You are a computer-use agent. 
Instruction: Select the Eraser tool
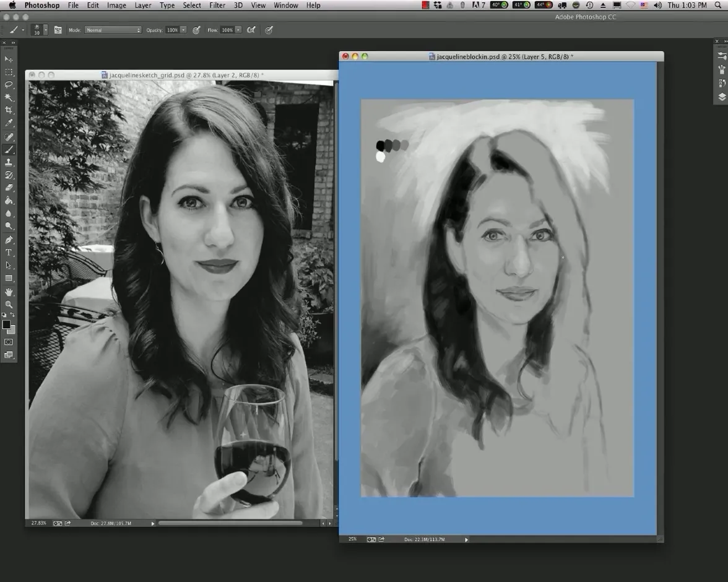pyautogui.click(x=9, y=188)
